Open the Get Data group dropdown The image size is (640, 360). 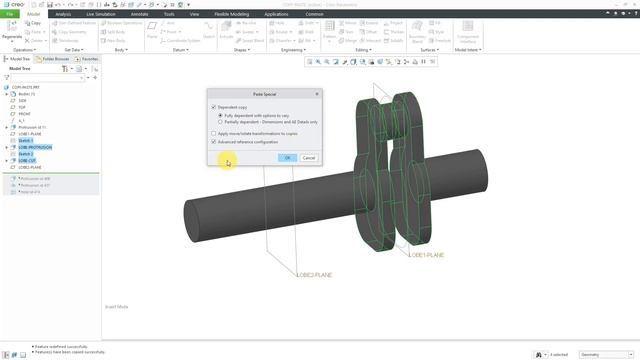click(x=74, y=50)
